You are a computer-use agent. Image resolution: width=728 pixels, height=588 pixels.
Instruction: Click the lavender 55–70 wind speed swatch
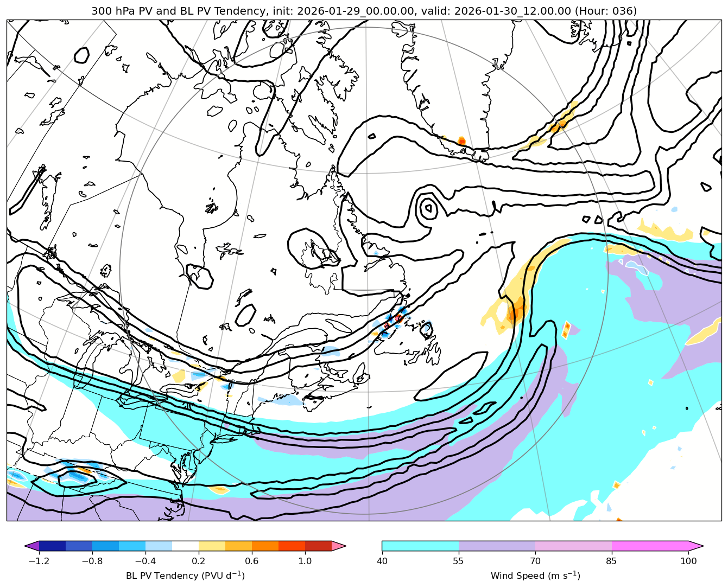point(497,546)
